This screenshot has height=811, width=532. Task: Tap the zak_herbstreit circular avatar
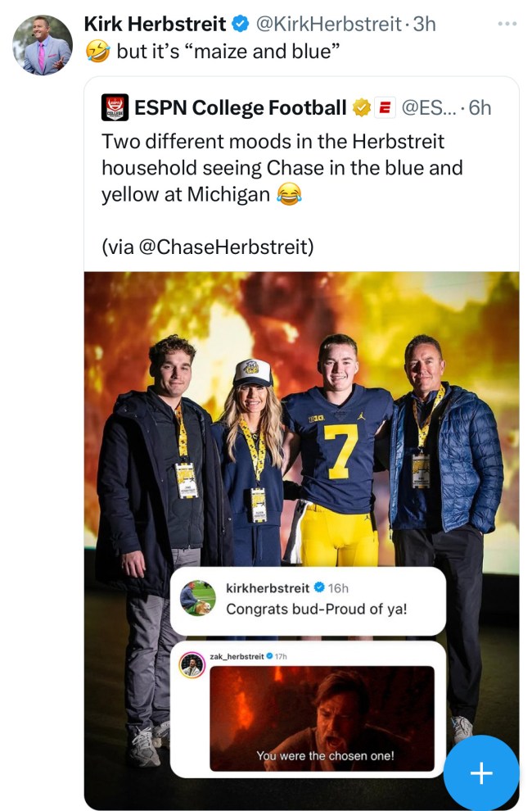click(192, 665)
